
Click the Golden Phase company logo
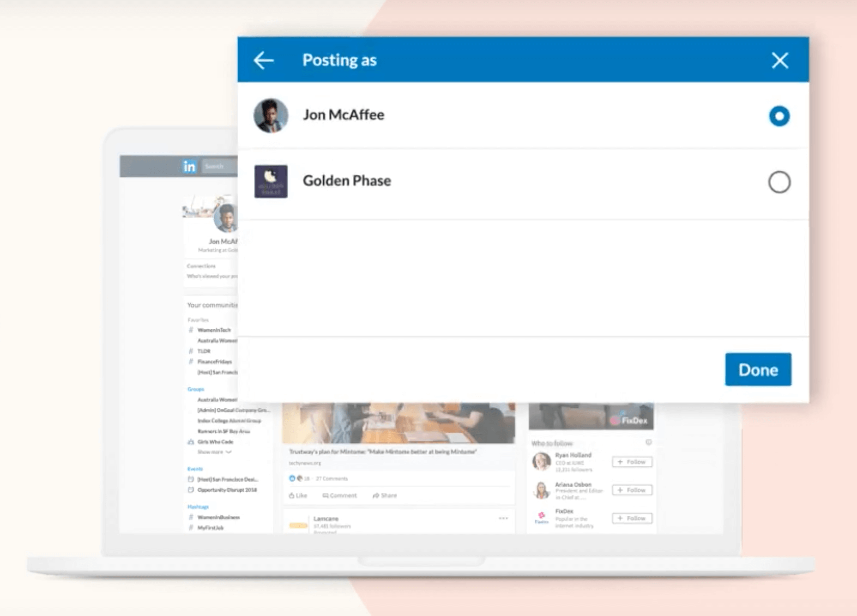pos(271,181)
